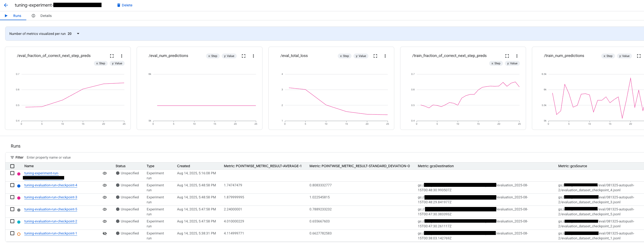Change y: Value axis on eval_num_predictions chart
The width and height of the screenshot is (644, 246).
(x=229, y=56)
